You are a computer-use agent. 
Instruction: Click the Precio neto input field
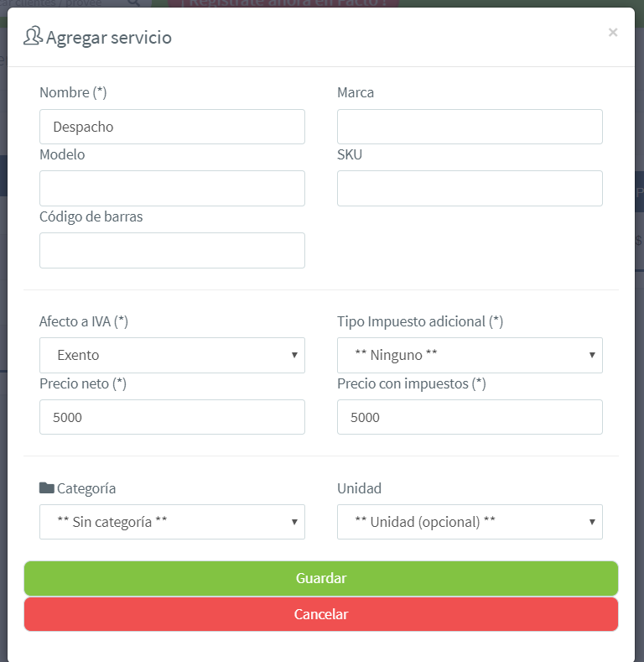tap(172, 417)
